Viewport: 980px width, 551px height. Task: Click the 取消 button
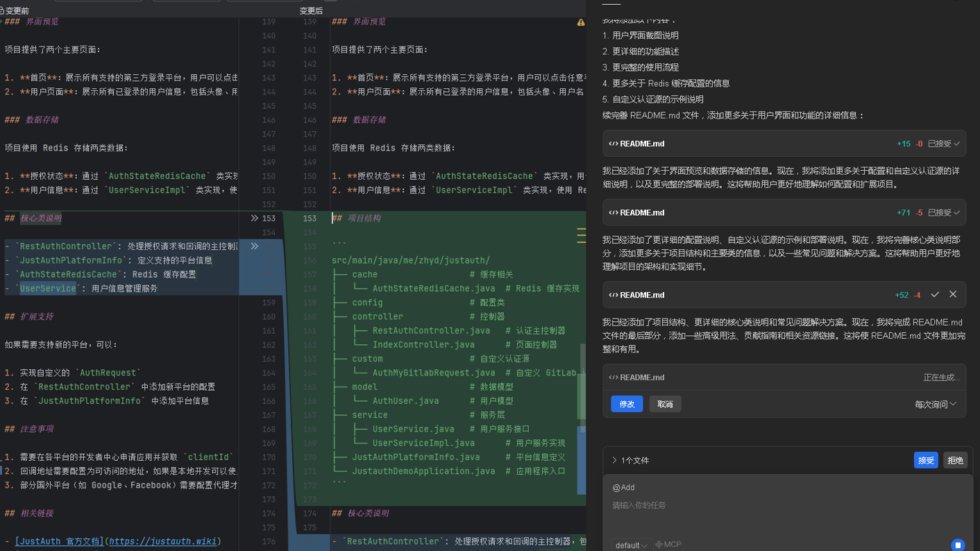(x=665, y=404)
